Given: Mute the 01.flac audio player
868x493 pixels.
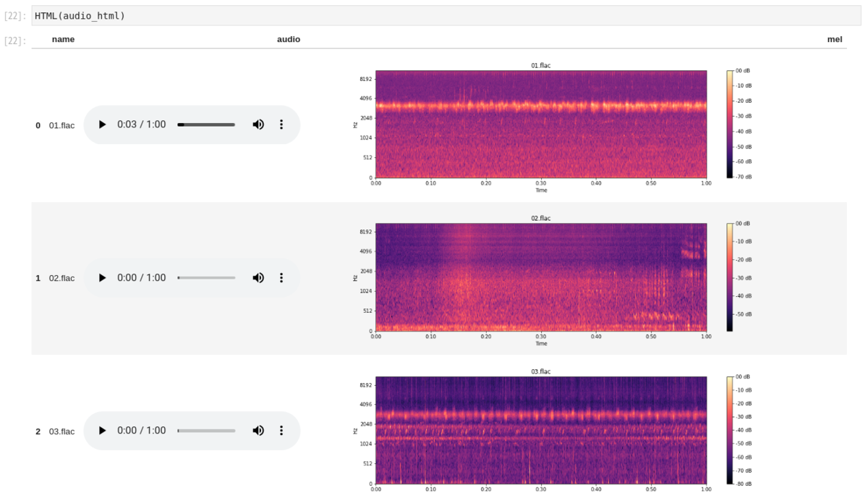Looking at the screenshot, I should click(x=258, y=125).
